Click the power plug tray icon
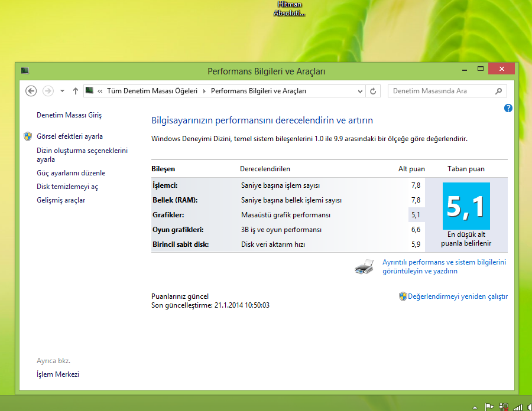Image resolution: width=532 pixels, height=411 pixels. (504, 407)
